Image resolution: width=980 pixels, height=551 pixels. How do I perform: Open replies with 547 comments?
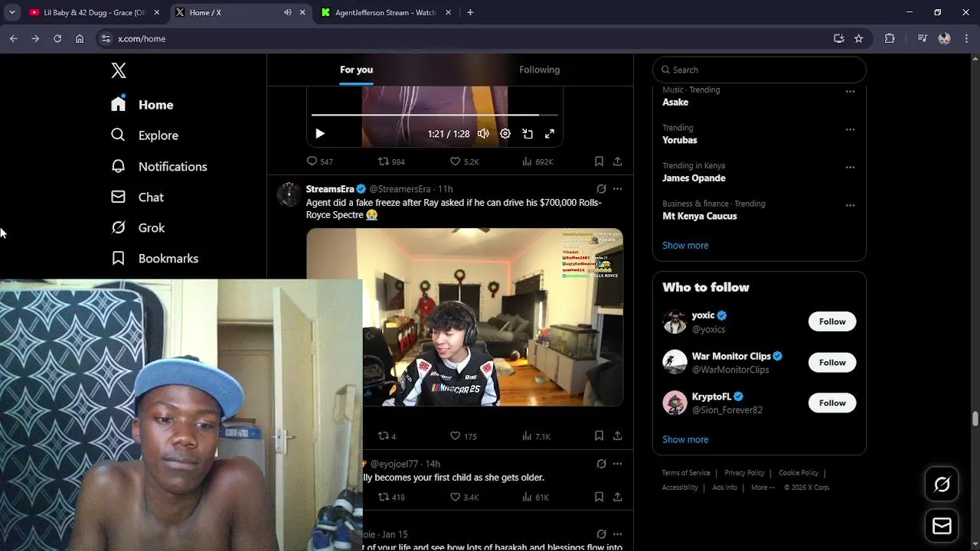click(319, 161)
